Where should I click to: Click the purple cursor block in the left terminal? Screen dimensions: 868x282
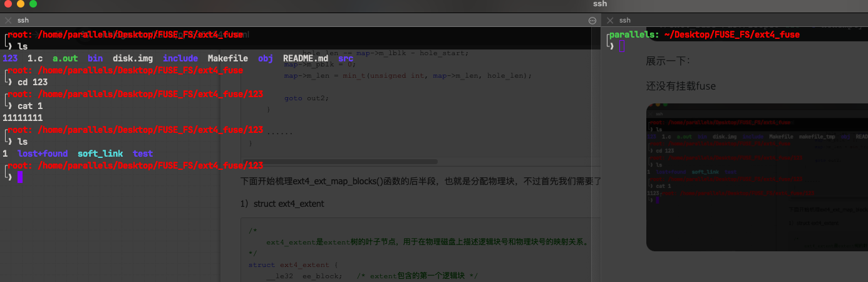[20, 177]
